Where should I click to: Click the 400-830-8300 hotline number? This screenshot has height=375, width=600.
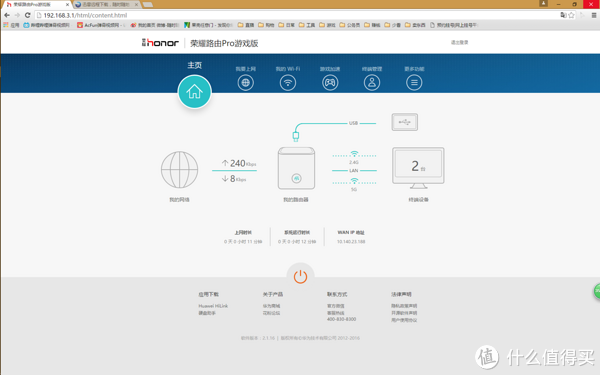[x=341, y=319]
